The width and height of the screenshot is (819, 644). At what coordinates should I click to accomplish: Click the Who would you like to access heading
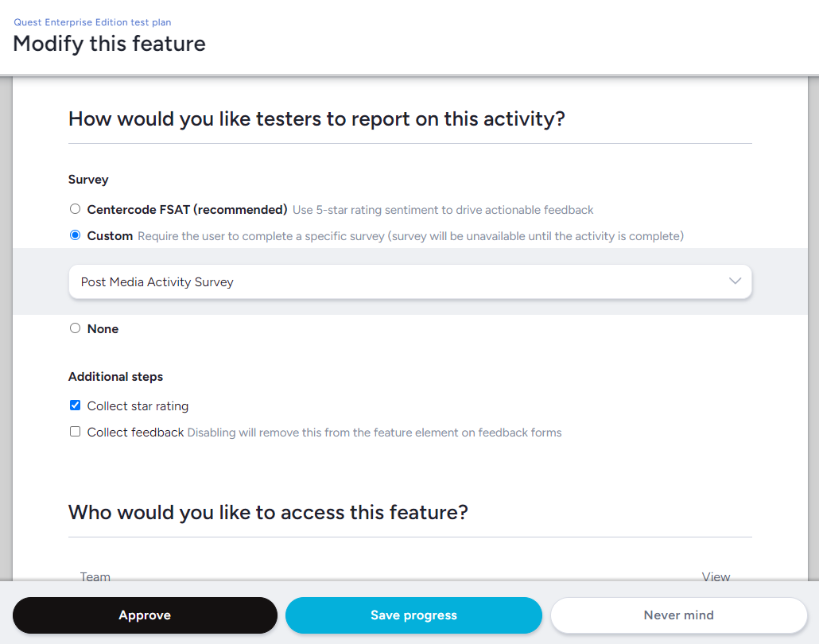click(x=268, y=512)
